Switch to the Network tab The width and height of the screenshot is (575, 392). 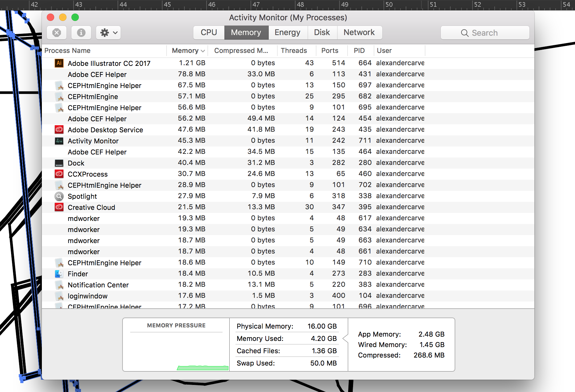click(359, 32)
